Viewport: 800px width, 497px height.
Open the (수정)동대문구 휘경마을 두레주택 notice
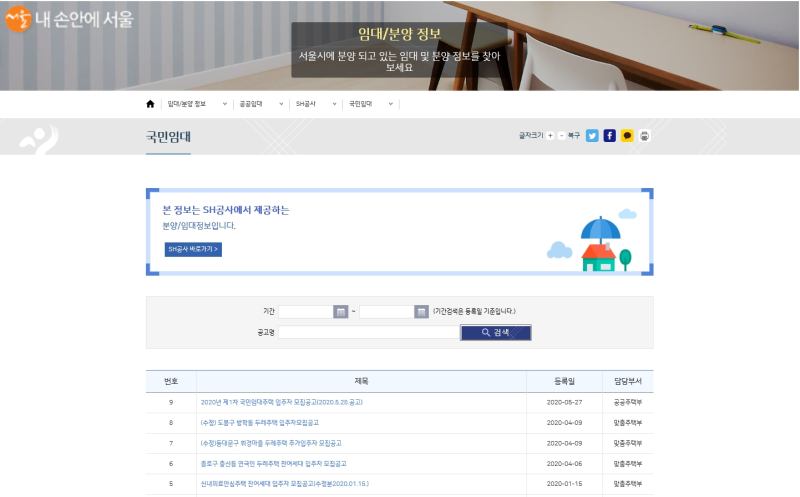271,443
